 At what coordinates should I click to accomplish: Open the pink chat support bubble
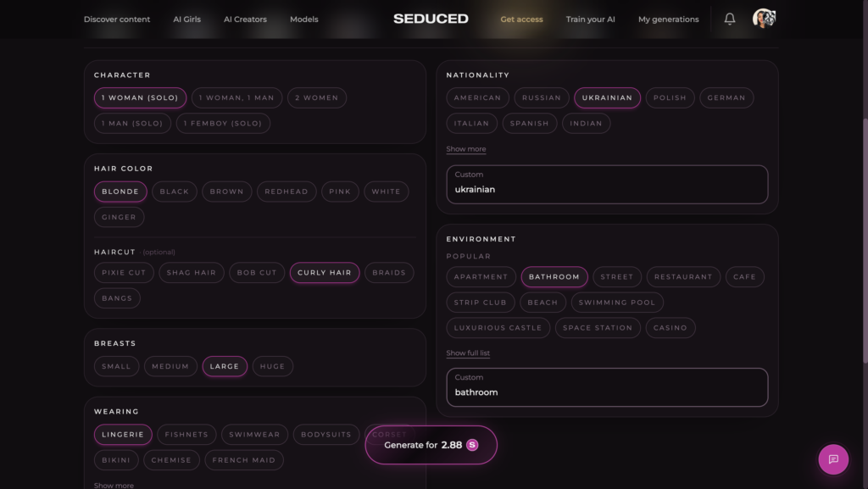click(833, 459)
